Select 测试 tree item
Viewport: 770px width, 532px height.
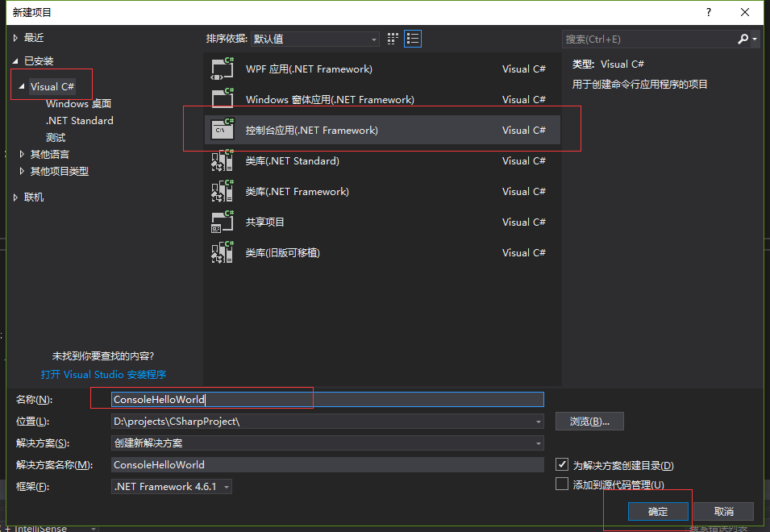(x=56, y=137)
